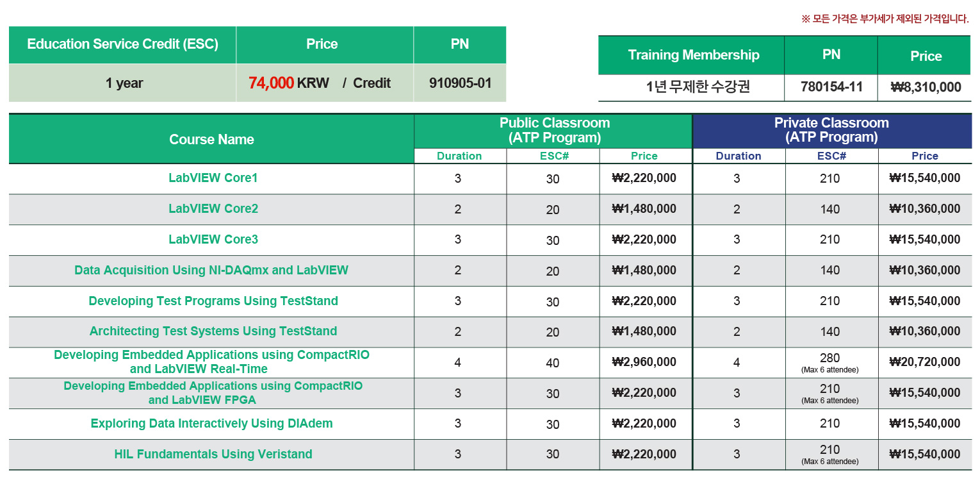980x484 pixels.
Task: Select "Developing Test Programs Using TestStand"
Action: coord(213,301)
